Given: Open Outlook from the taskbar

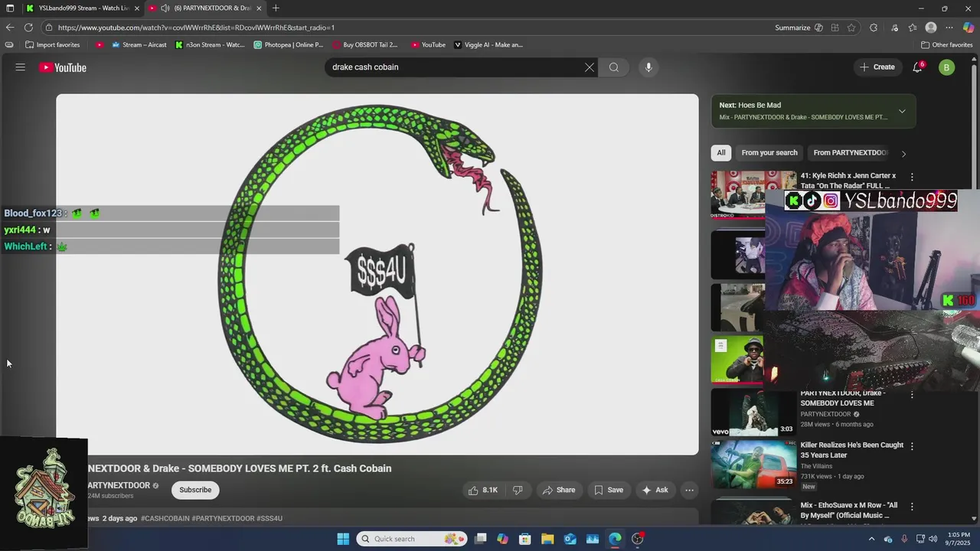Looking at the screenshot, I should coord(570,539).
